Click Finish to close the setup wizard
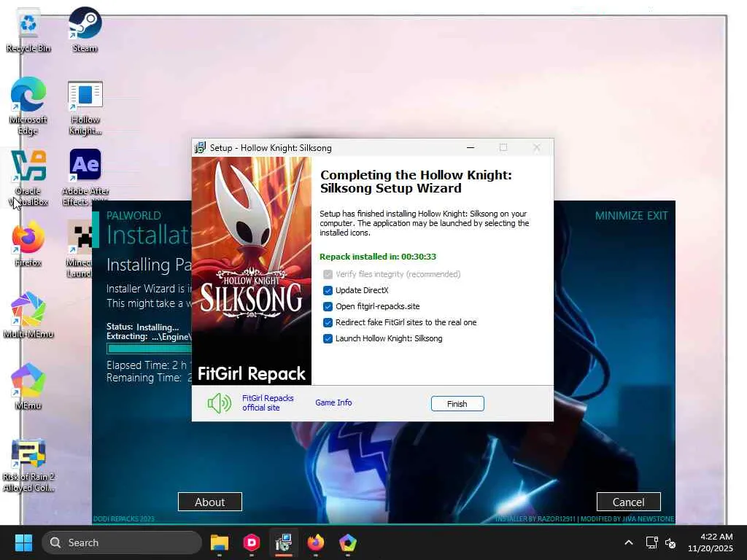747x560 pixels. click(x=457, y=404)
